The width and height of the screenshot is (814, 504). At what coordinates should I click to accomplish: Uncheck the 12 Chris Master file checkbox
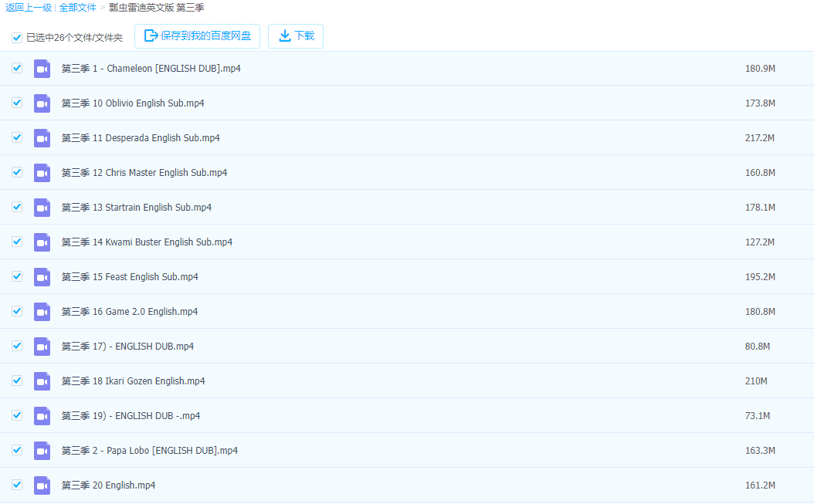tap(17, 172)
